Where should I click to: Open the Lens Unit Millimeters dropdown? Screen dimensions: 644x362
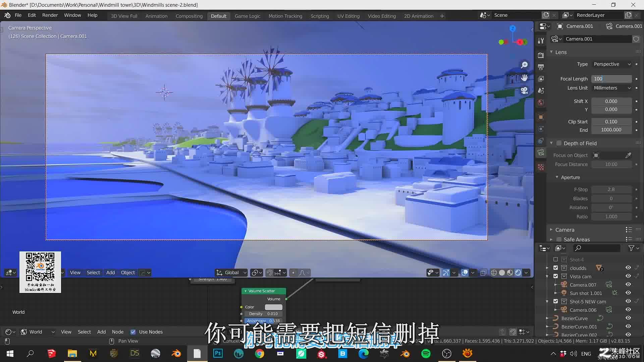[612, 88]
